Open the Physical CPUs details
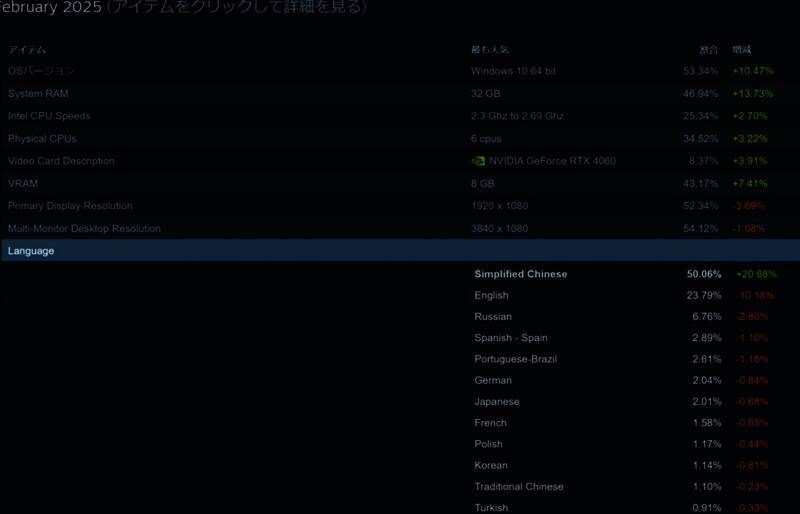800x514 pixels. (42, 139)
